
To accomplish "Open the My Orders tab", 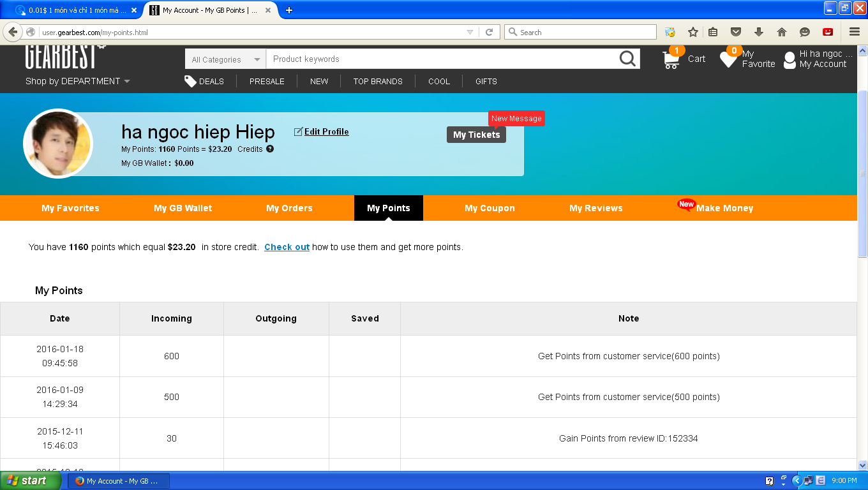I will pos(289,208).
